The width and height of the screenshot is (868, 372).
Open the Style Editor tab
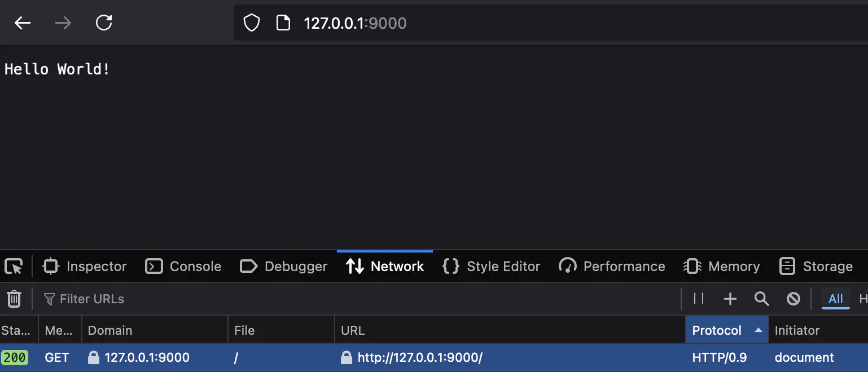tap(492, 266)
